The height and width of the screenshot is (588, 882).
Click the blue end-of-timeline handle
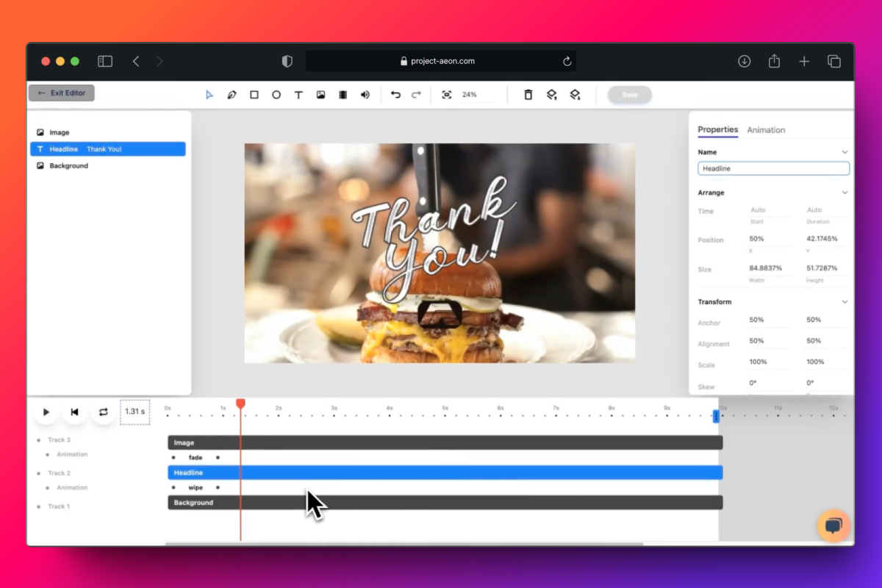click(716, 416)
